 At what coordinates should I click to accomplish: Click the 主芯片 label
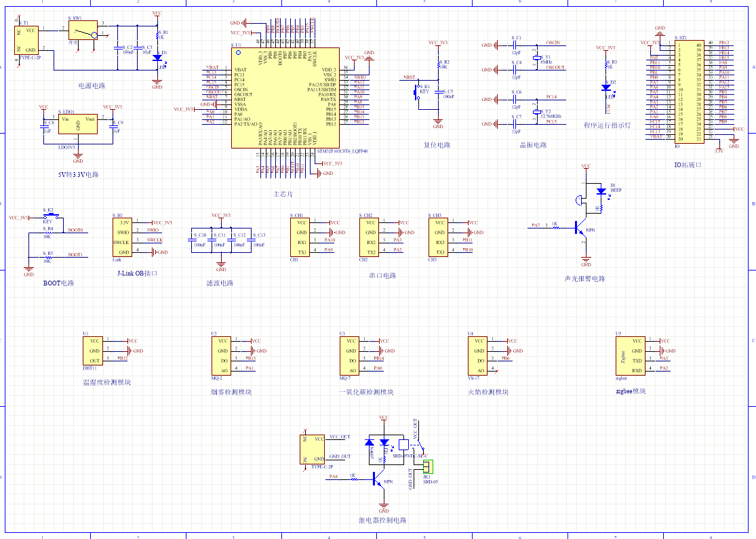(283, 194)
